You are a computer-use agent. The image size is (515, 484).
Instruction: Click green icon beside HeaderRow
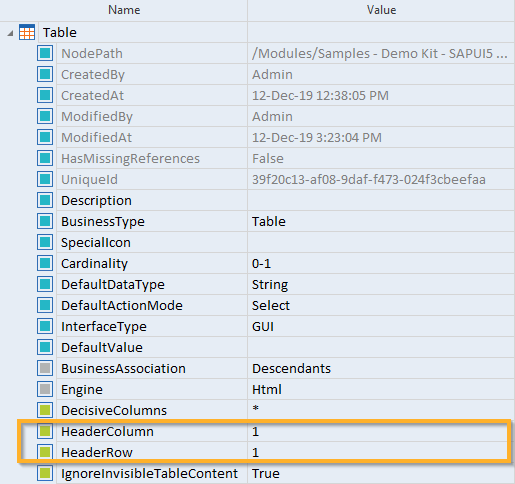[x=45, y=452]
